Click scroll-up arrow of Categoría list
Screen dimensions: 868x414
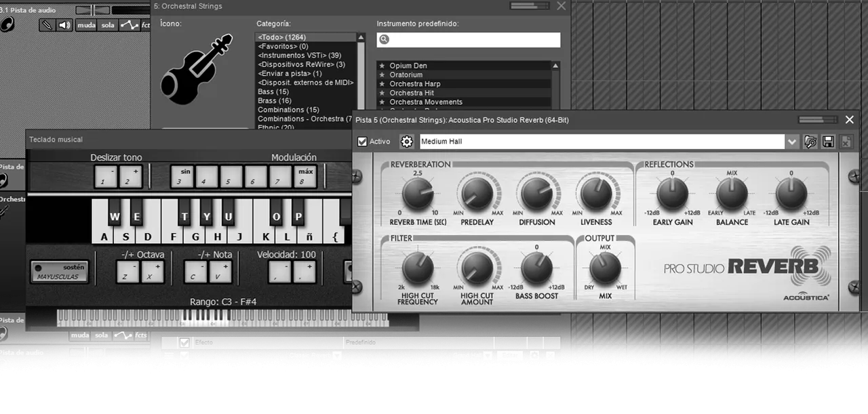[x=361, y=37]
